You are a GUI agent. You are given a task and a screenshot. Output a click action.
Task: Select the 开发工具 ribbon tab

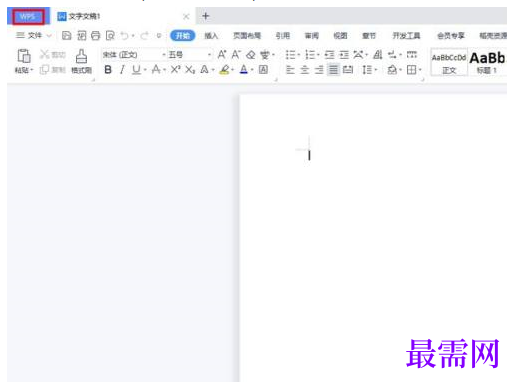coord(406,35)
